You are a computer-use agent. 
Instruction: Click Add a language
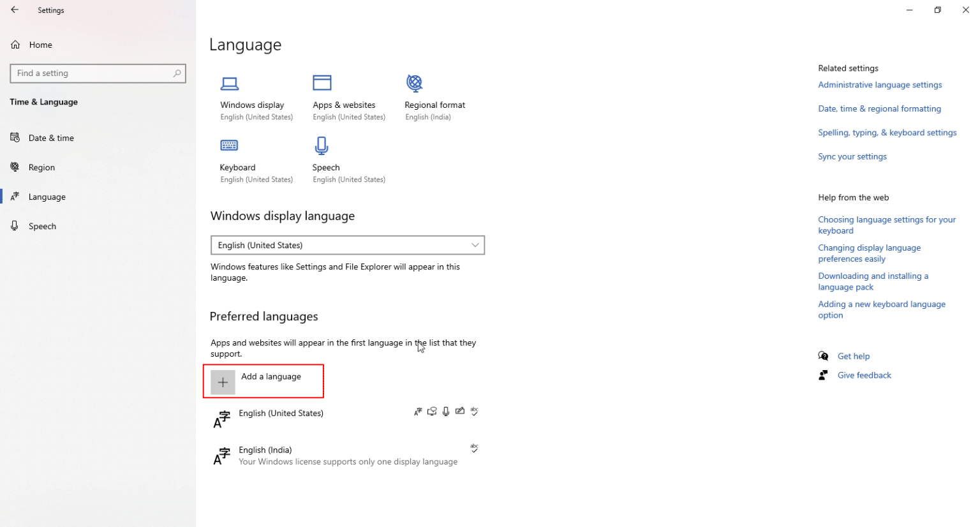(264, 381)
